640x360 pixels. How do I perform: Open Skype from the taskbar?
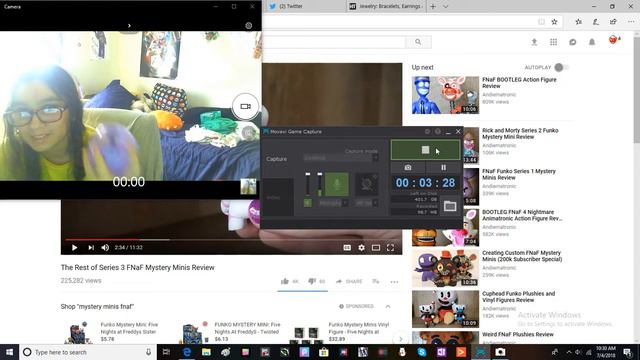(x=422, y=352)
